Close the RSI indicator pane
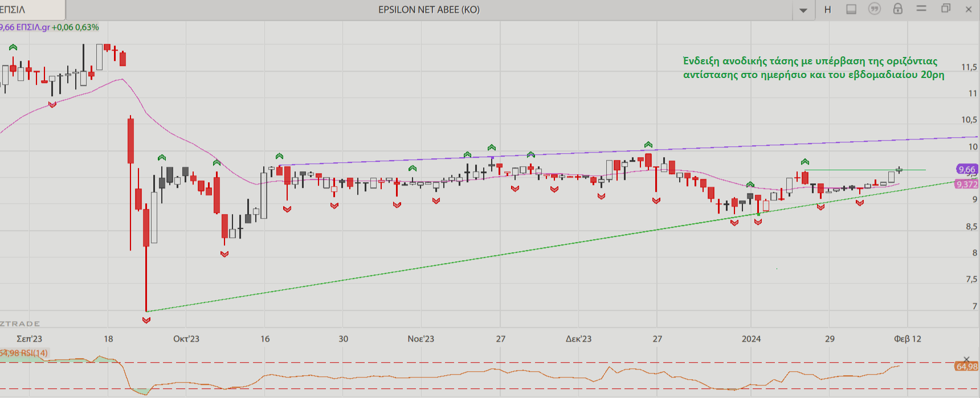The width and height of the screenshot is (980, 398). (966, 359)
